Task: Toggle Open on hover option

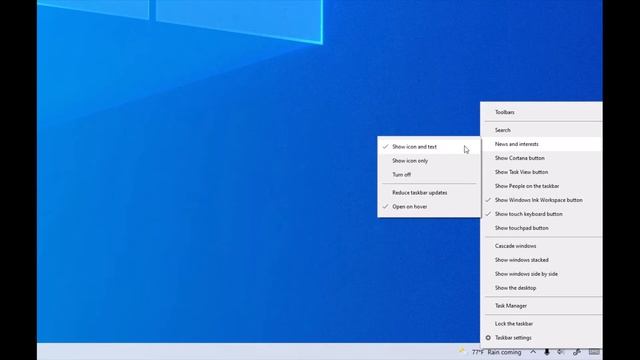Action: [x=429, y=207]
